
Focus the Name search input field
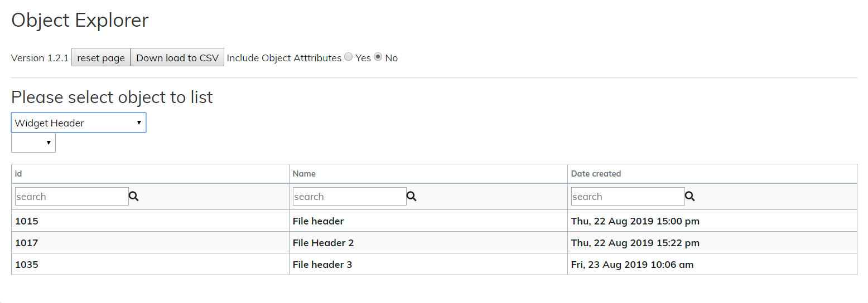click(349, 197)
